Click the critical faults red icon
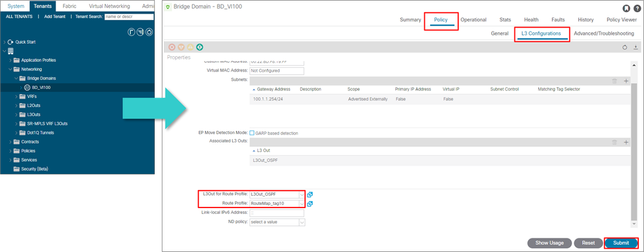The image size is (644, 252). point(172,47)
